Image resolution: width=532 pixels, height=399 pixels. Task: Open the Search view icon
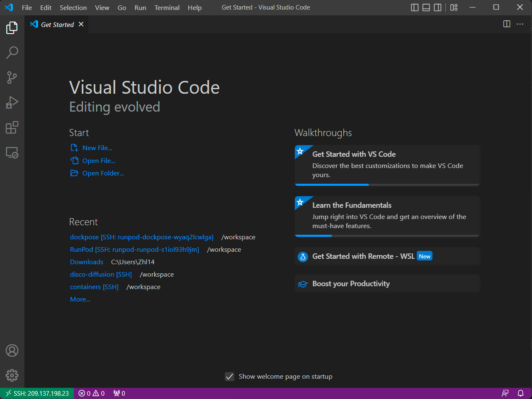[x=12, y=53]
